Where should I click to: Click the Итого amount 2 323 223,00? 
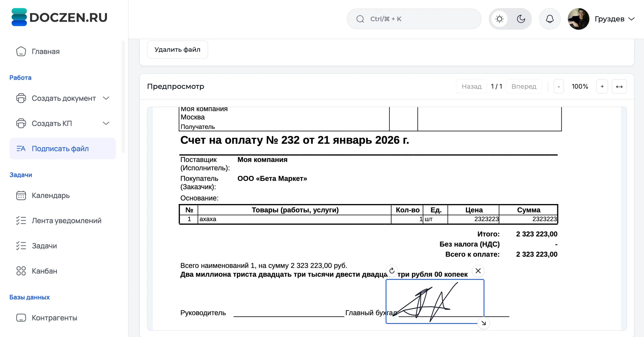point(537,234)
